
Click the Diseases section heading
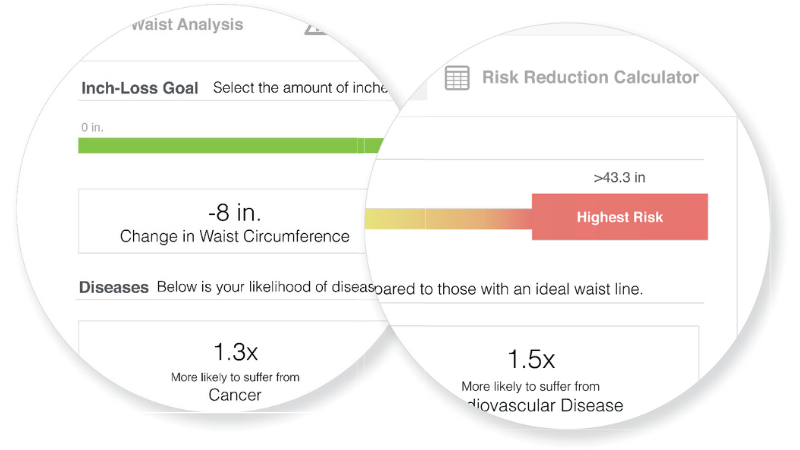[x=114, y=287]
